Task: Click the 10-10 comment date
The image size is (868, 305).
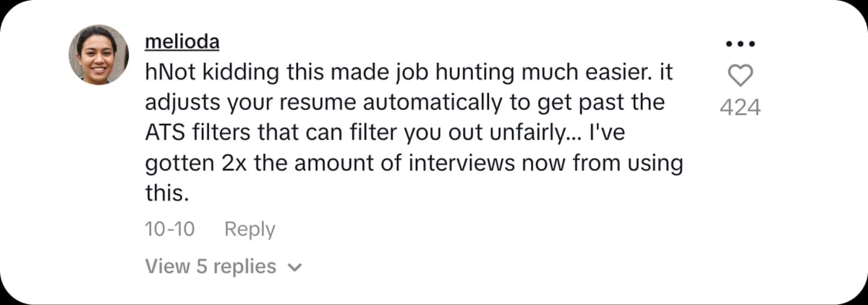Action: click(170, 230)
